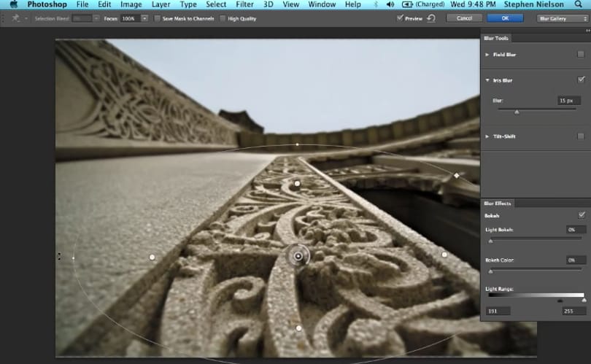Click the Light Bokeh percent field
The image size is (591, 364).
coord(576,230)
